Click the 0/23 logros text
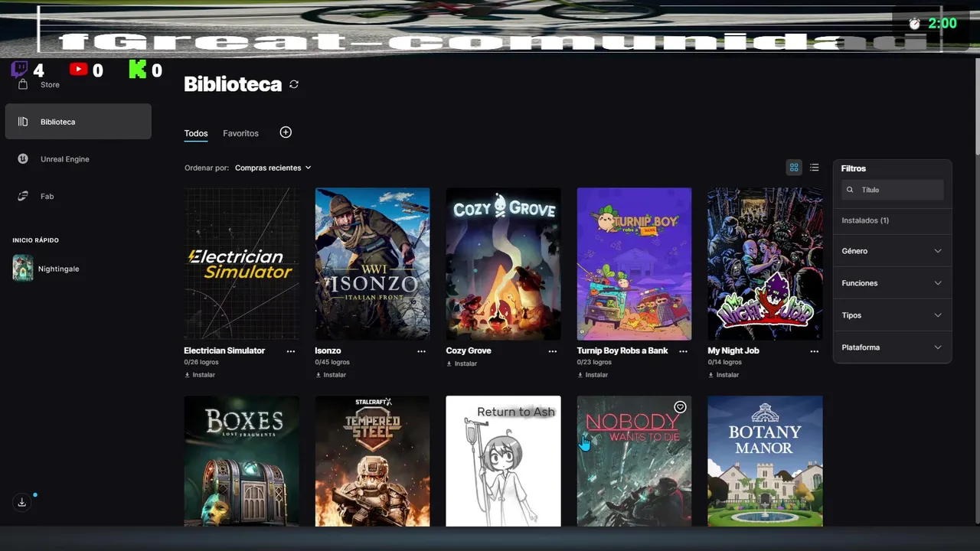The height and width of the screenshot is (551, 980). (594, 362)
